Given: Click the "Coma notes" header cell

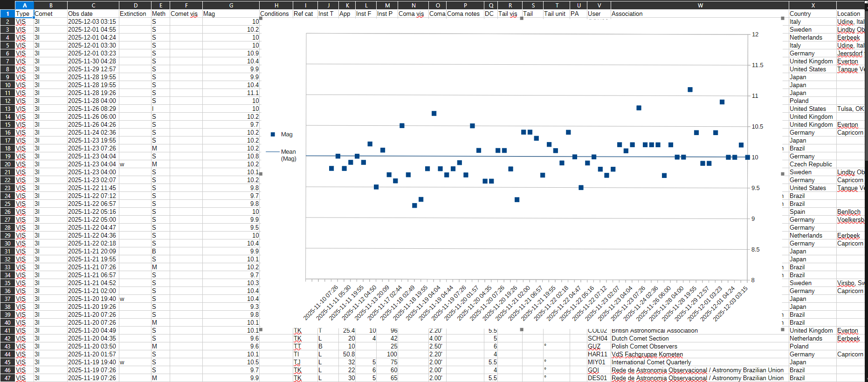Looking at the screenshot, I should [x=465, y=14].
